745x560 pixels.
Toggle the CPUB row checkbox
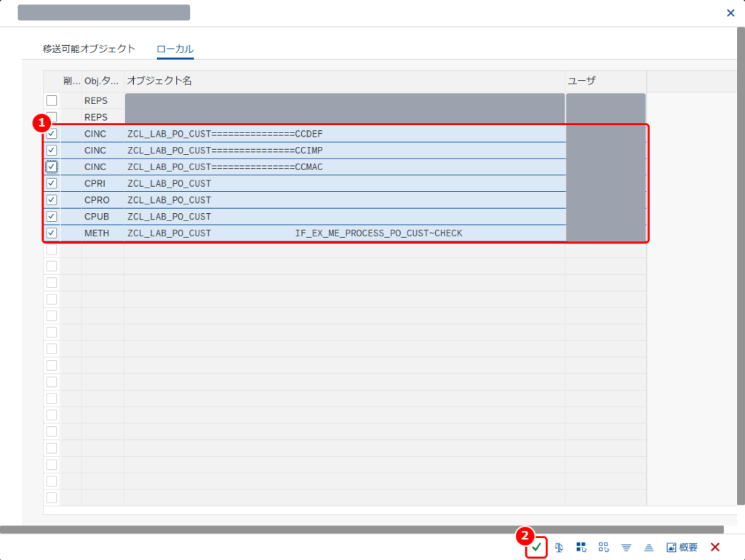point(52,216)
